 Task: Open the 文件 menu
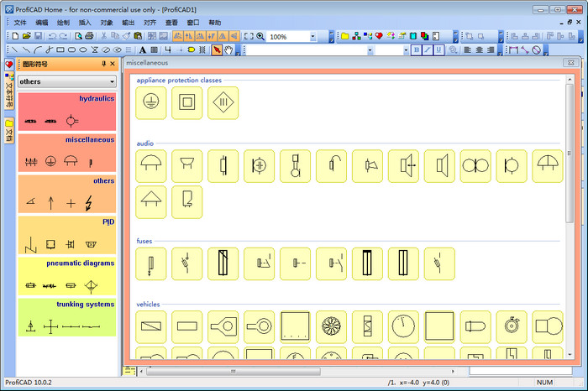[20, 23]
